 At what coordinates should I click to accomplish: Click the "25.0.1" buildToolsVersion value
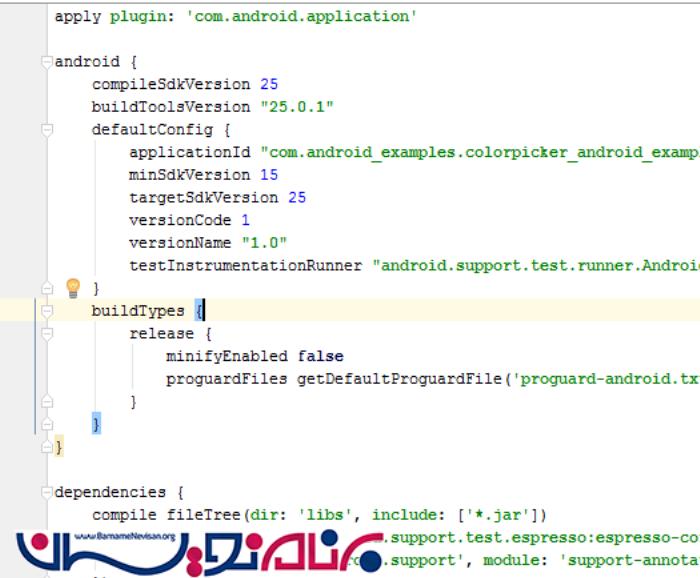(x=297, y=107)
